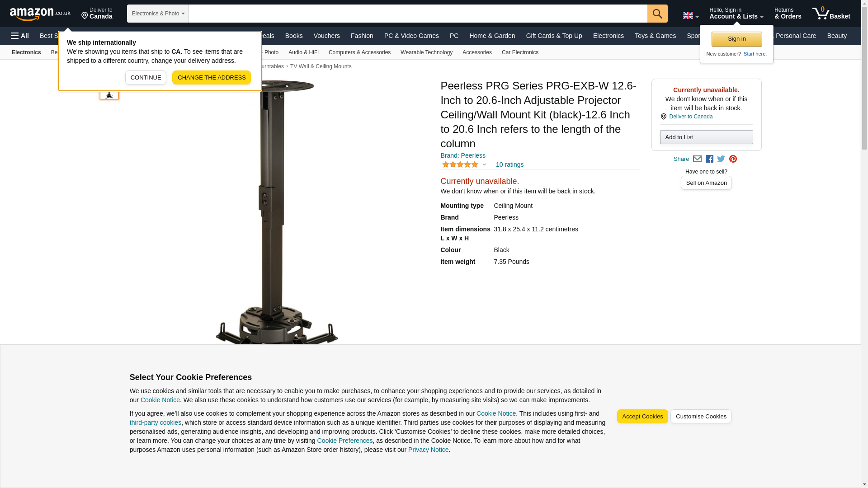Click the Add to List button
Image resolution: width=868 pixels, height=488 pixels.
click(706, 137)
